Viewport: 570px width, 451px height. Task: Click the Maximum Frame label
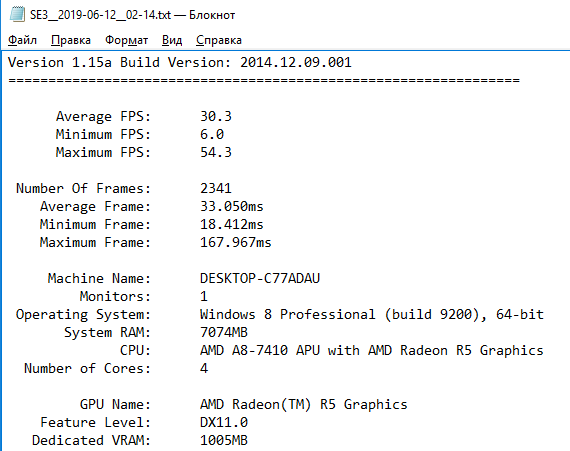point(95,242)
